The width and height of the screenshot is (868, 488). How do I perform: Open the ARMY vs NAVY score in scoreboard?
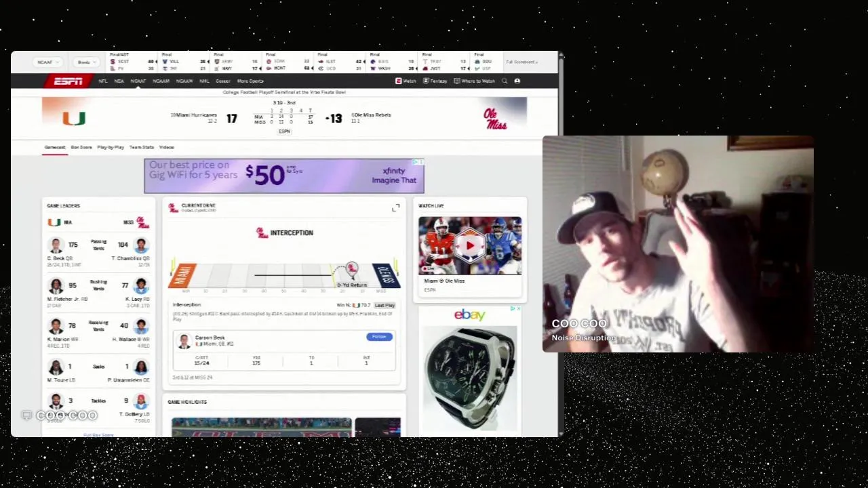(x=237, y=62)
